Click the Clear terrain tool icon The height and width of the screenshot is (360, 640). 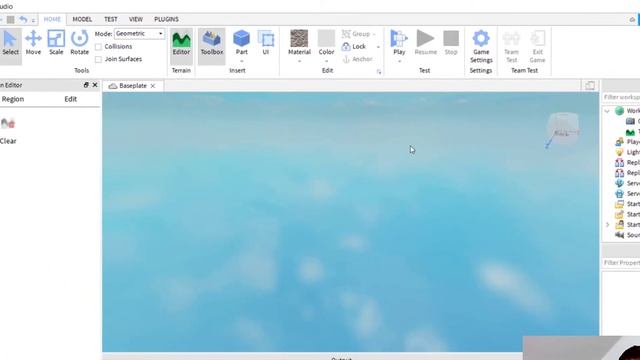8,123
